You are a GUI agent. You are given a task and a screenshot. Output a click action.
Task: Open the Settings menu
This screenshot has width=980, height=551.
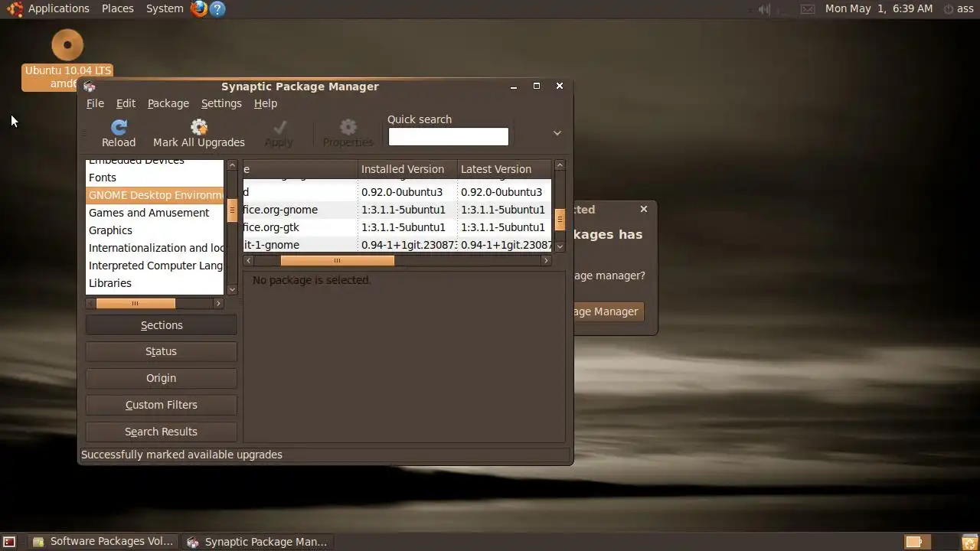(221, 103)
